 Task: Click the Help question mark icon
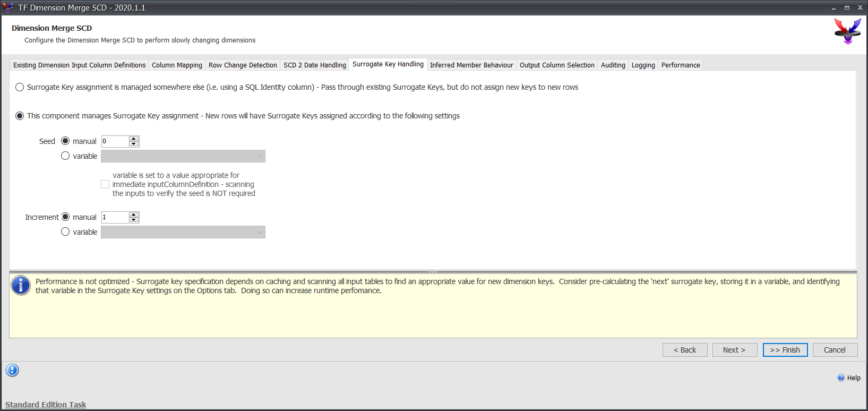[x=841, y=378]
